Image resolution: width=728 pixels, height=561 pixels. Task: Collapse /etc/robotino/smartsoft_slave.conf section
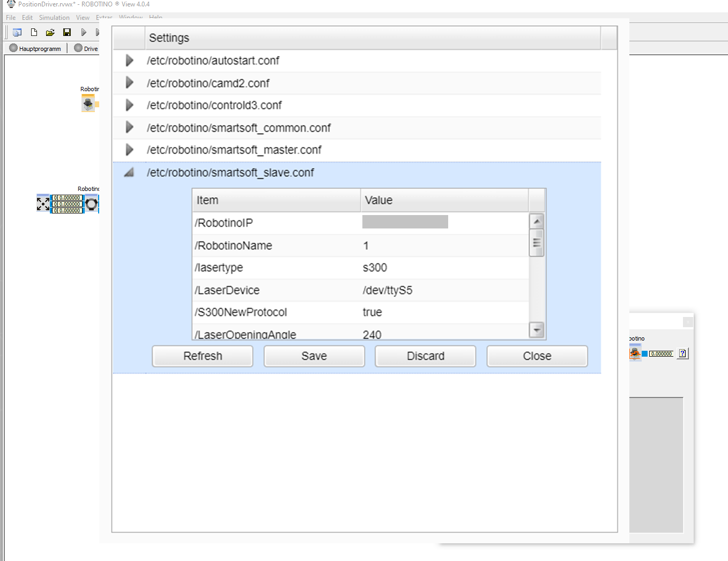(x=129, y=173)
